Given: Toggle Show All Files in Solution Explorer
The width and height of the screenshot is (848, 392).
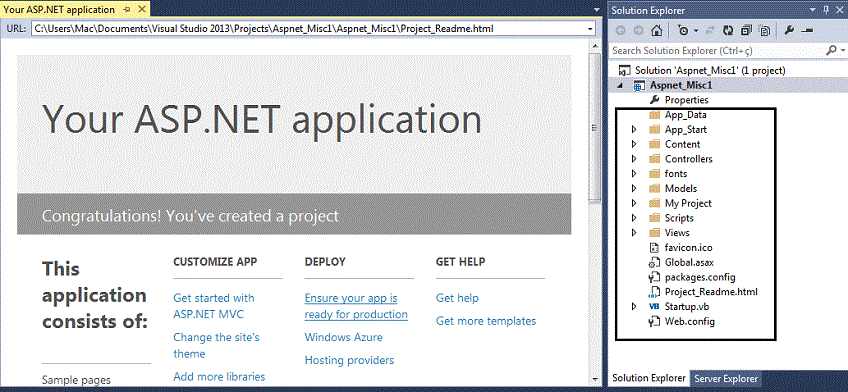Looking at the screenshot, I should click(x=765, y=31).
